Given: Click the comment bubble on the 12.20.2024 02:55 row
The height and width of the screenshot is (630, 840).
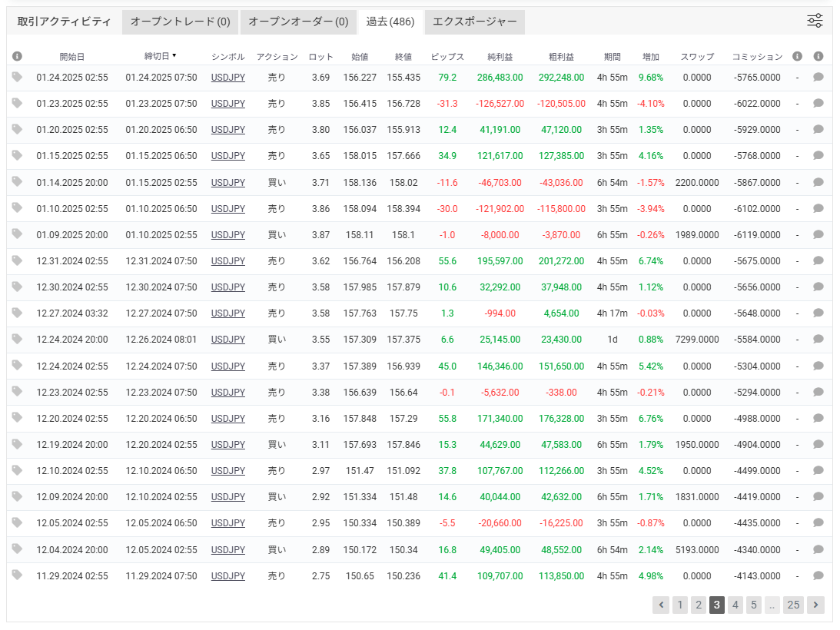Looking at the screenshot, I should [x=818, y=419].
